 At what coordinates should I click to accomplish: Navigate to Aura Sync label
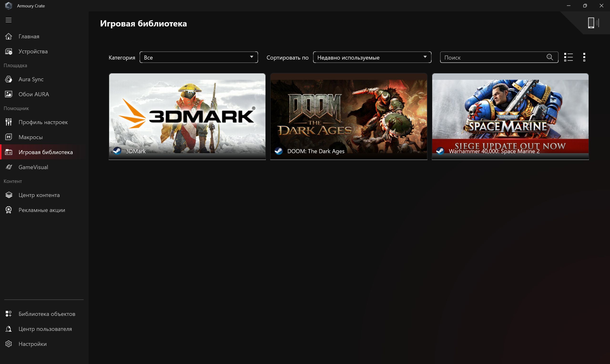tap(31, 79)
